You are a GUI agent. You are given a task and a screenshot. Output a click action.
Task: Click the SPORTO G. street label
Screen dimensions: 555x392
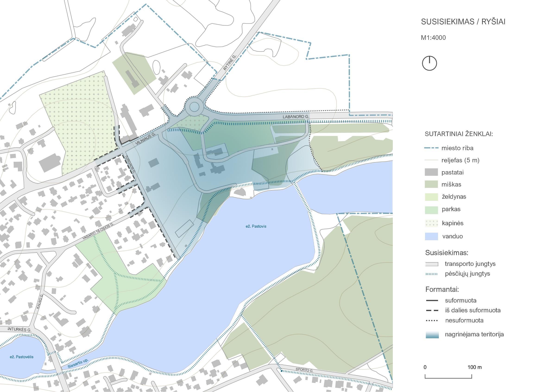point(304,370)
